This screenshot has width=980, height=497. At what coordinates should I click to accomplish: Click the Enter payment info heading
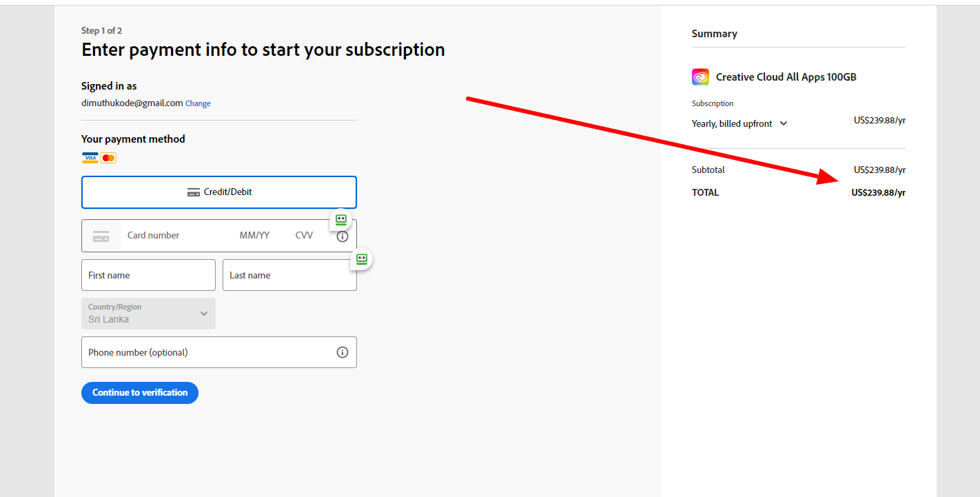(263, 50)
